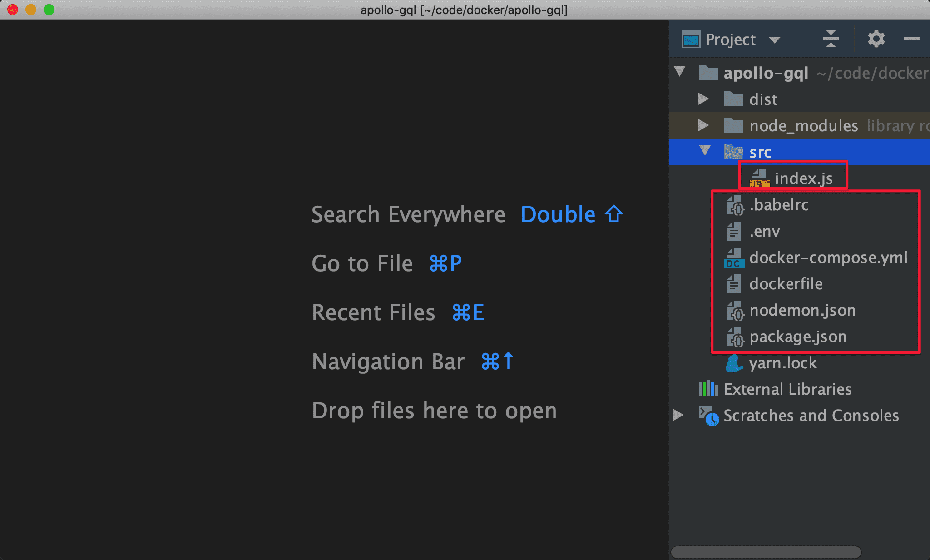This screenshot has height=560, width=930.
Task: Click the src folder icon
Action: [x=733, y=151]
